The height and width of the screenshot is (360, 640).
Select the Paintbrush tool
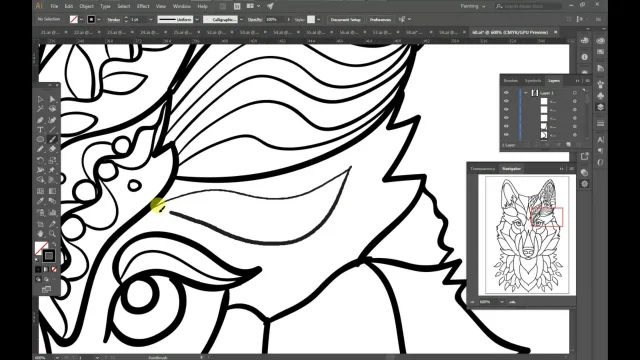[52, 140]
